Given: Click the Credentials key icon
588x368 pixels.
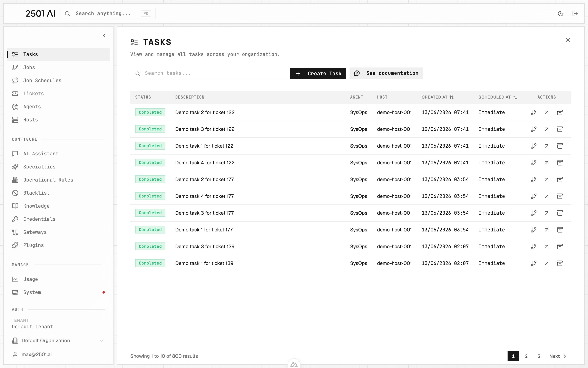Looking at the screenshot, I should click(x=15, y=219).
